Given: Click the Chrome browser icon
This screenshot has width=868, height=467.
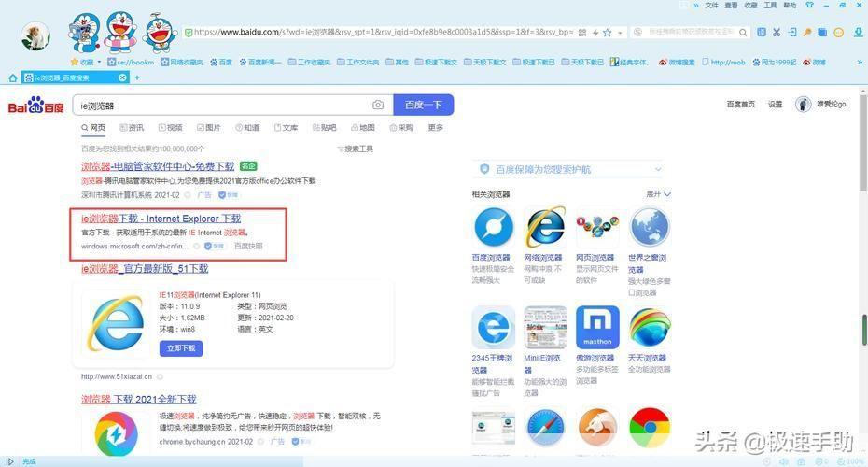Looking at the screenshot, I should click(650, 427).
